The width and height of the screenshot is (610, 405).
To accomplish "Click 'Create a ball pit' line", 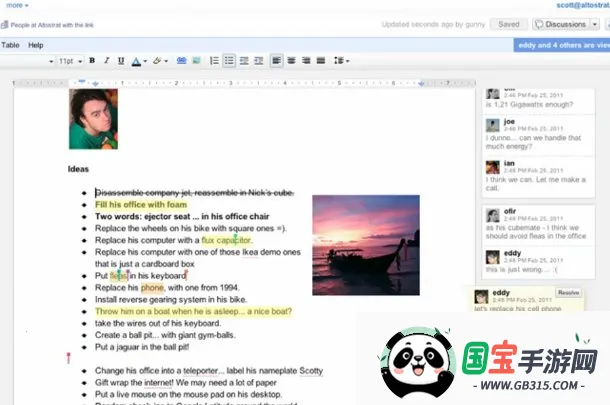I will point(165,335).
